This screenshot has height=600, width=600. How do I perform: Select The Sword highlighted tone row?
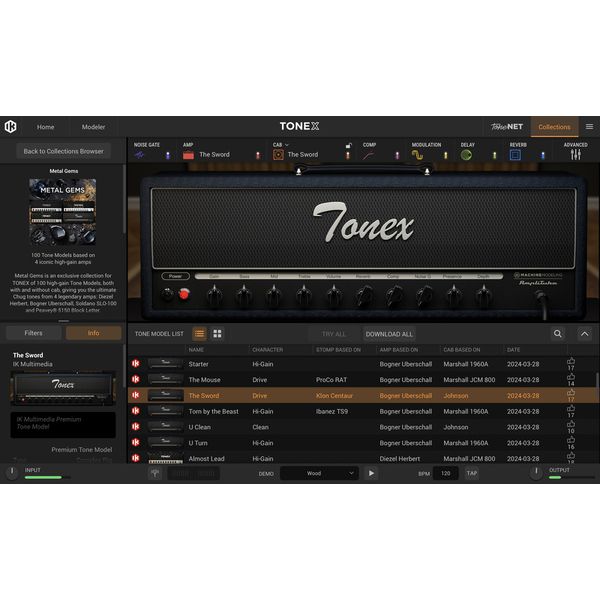click(364, 395)
